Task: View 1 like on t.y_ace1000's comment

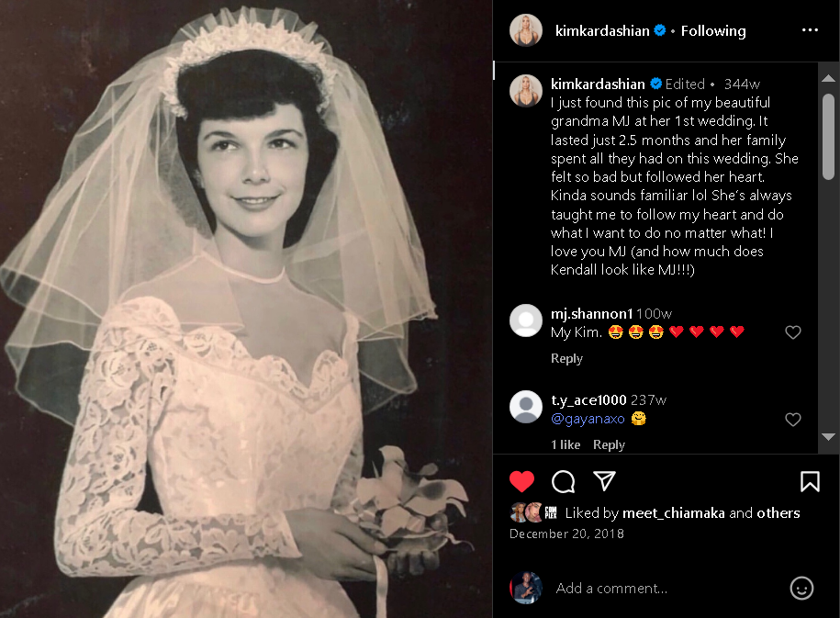Action: [566, 444]
